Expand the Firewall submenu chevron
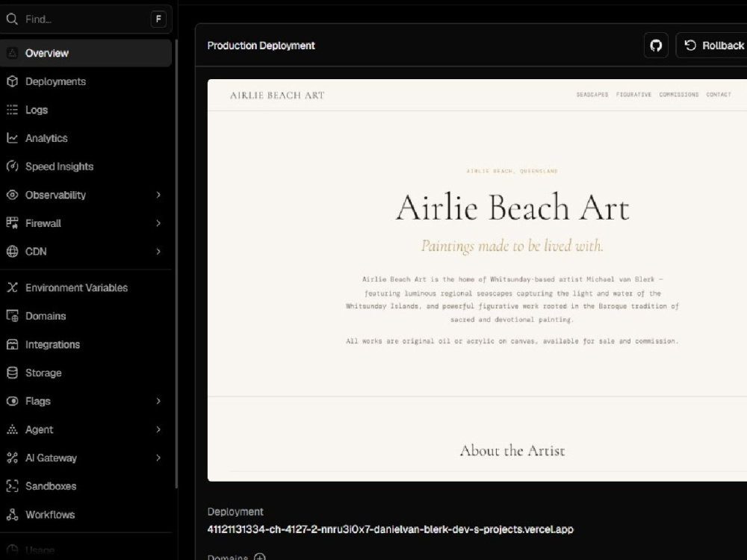This screenshot has width=747, height=560. [158, 223]
